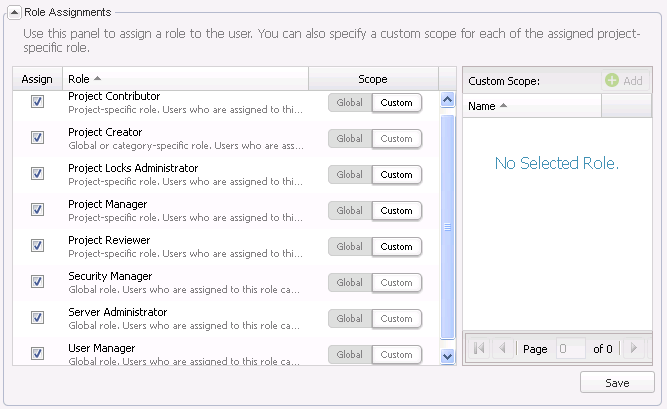Viewport: 667px width, 409px height.
Task: Go to previous page of custom scope
Action: tap(503, 349)
